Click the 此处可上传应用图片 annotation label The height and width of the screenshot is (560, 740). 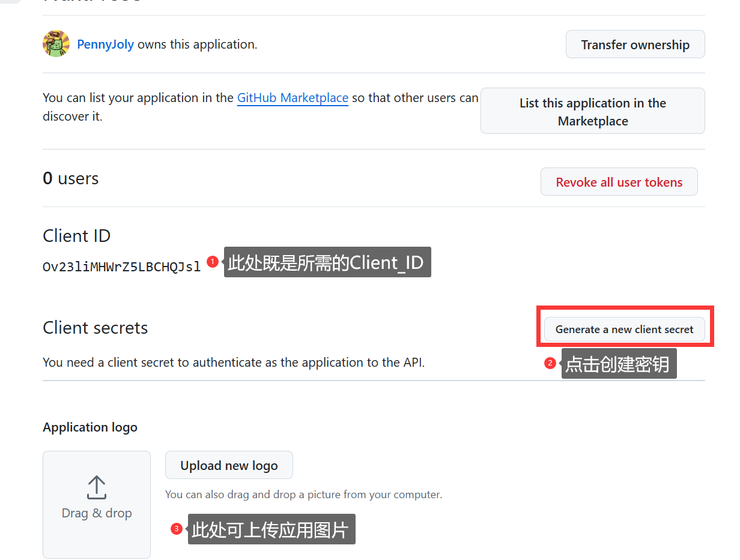[271, 529]
